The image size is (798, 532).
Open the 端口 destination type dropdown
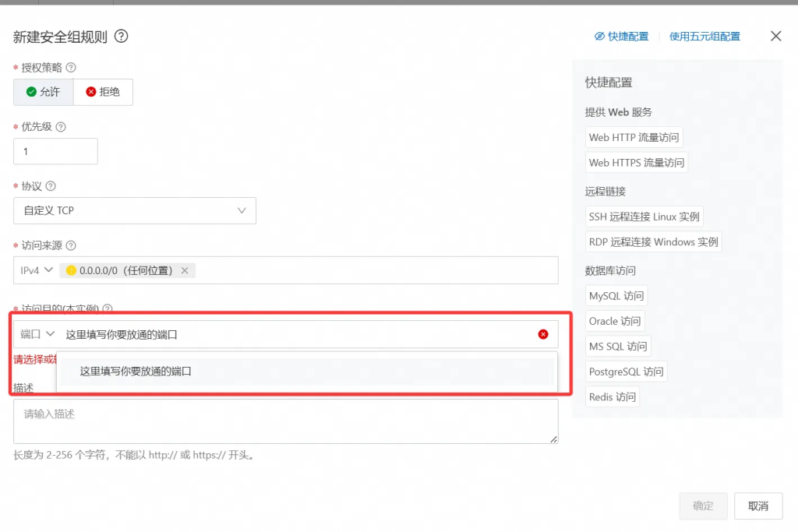pyautogui.click(x=37, y=334)
